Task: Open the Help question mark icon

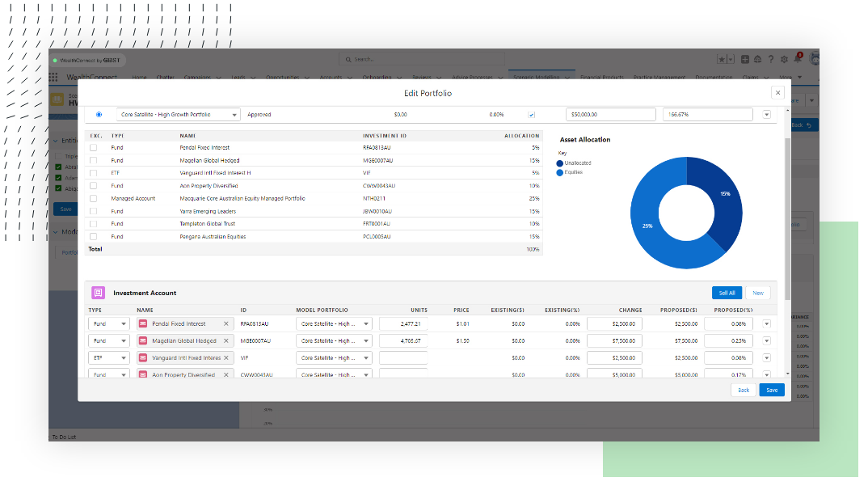Action: tap(770, 59)
